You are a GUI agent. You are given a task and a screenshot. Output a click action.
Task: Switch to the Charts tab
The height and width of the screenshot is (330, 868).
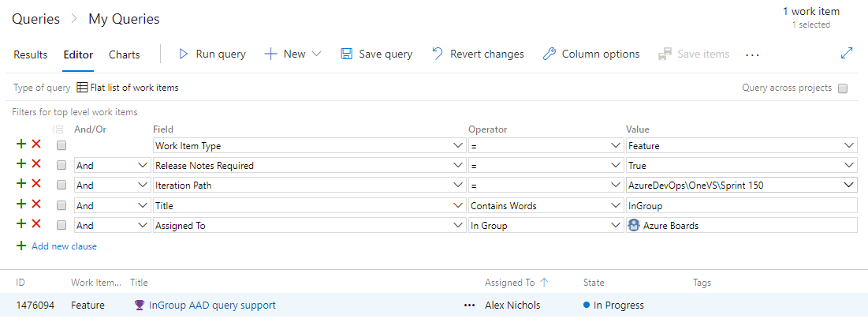tap(124, 54)
